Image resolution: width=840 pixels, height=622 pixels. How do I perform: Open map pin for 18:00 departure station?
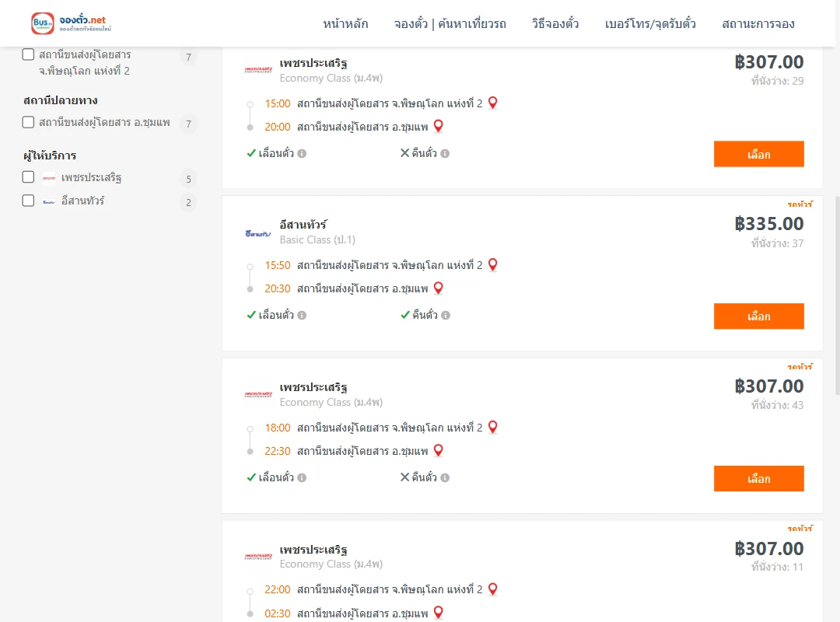pyautogui.click(x=493, y=426)
